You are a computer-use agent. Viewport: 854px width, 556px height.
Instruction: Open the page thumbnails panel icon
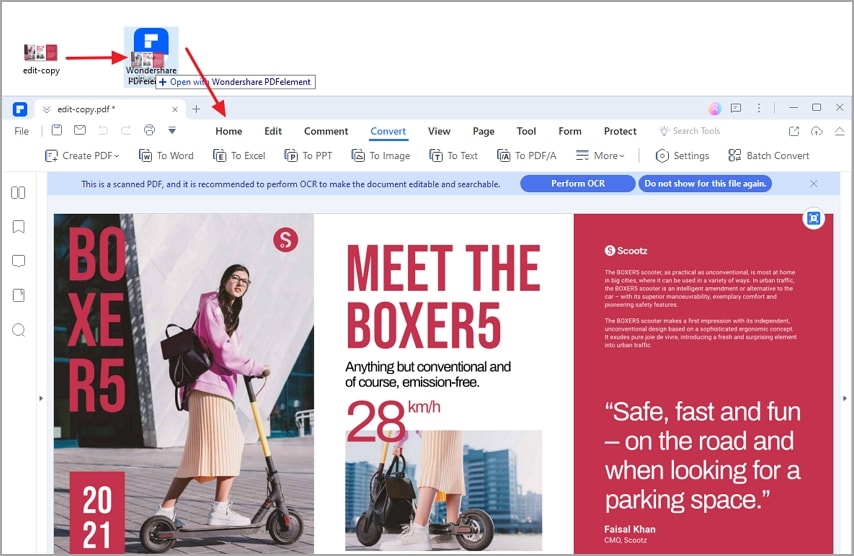(x=18, y=193)
